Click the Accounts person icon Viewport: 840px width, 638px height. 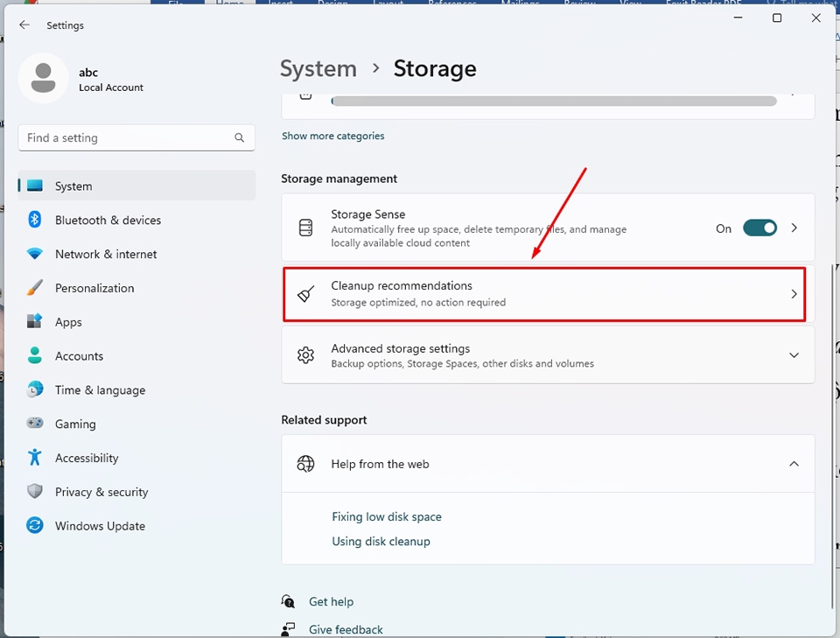[x=35, y=355]
